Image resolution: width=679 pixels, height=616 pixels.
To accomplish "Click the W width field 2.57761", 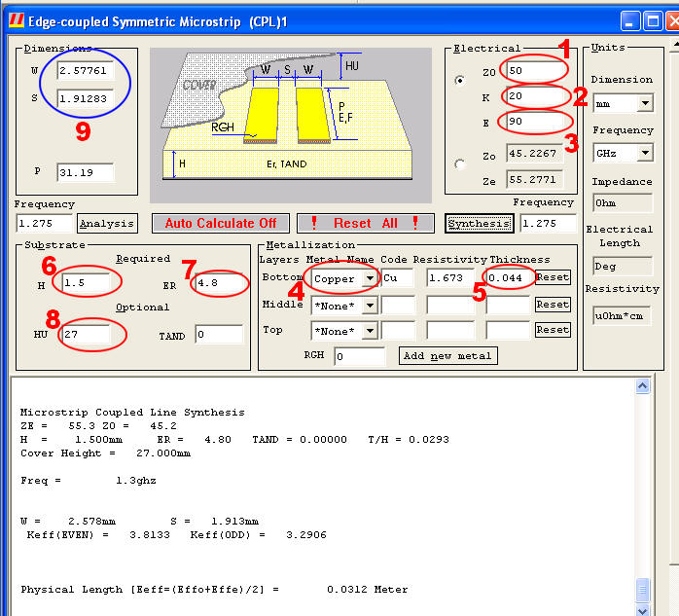I will pos(86,71).
